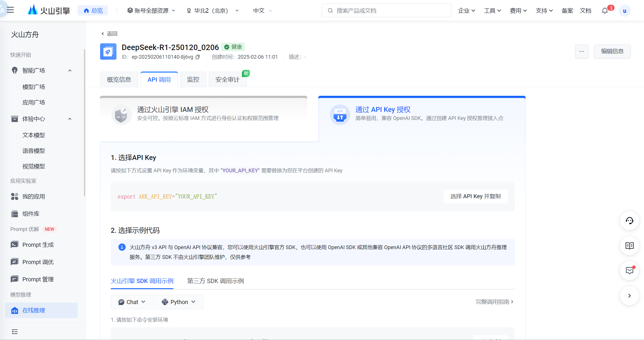The height and width of the screenshot is (340, 644).
Task: Open the user avatar menu
Action: point(624,11)
